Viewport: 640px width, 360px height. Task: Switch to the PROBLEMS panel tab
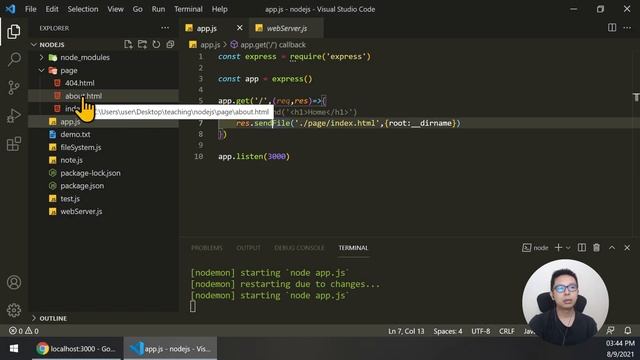click(x=207, y=248)
